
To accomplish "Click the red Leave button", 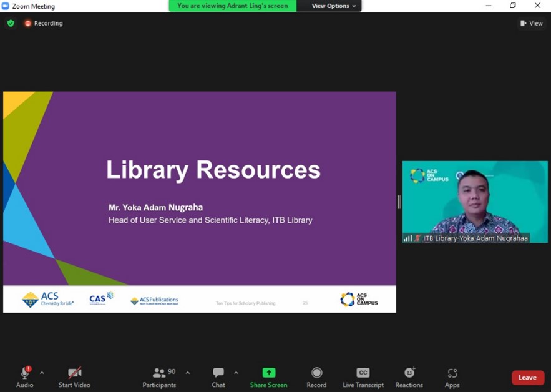I will pos(527,377).
